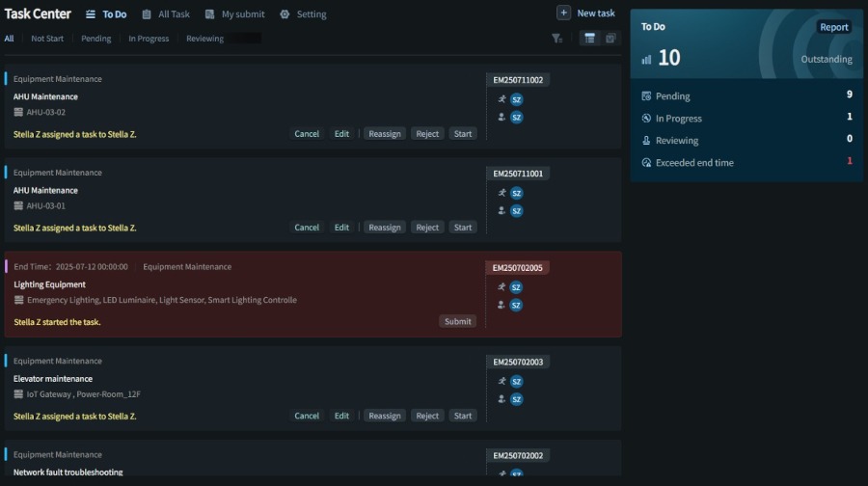Click assignee SZ avatar on EM250702005
This screenshot has height=486, width=868.
click(516, 305)
